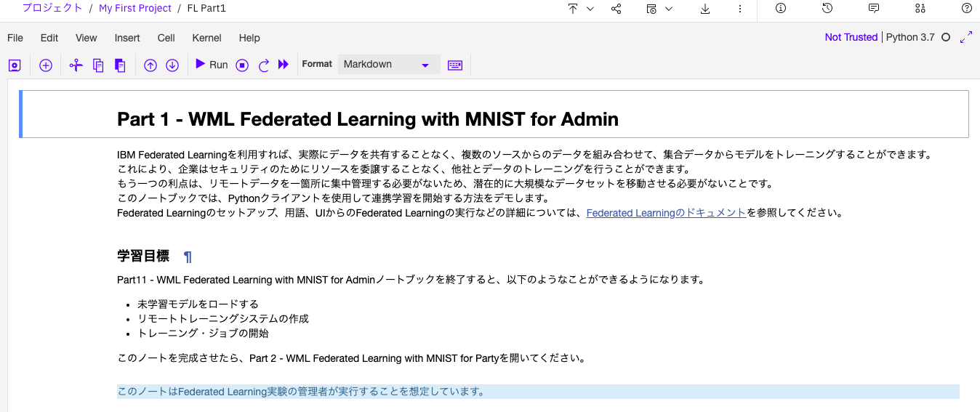Insert a new cell with plus icon

coord(46,65)
